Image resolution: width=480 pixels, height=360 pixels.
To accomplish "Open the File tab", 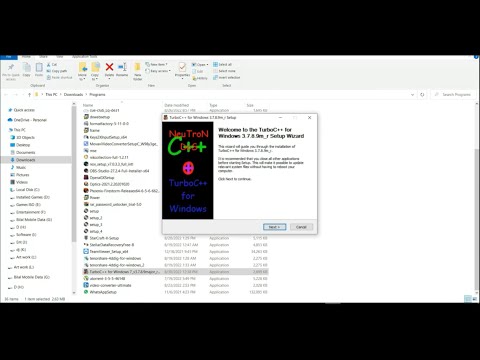I will coord(8,57).
